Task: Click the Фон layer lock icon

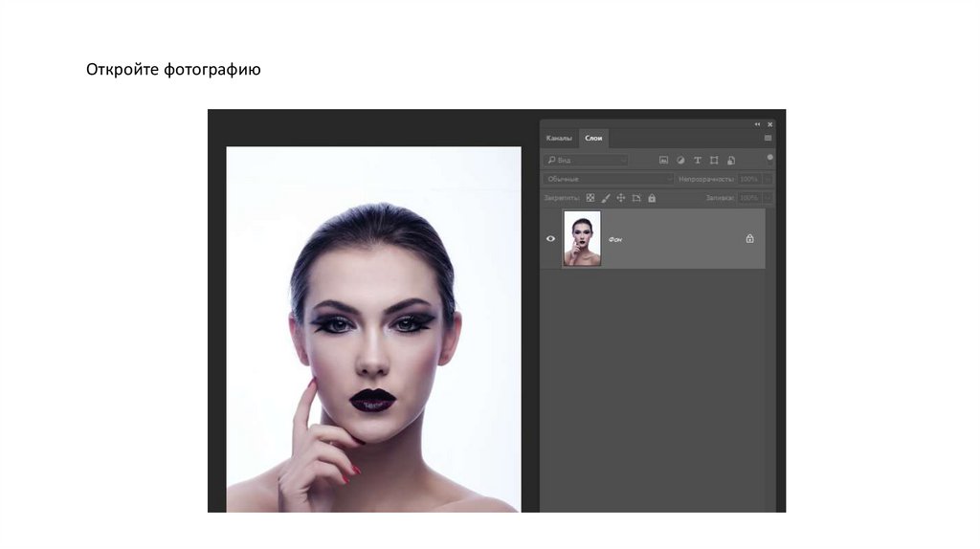Action: tap(749, 238)
